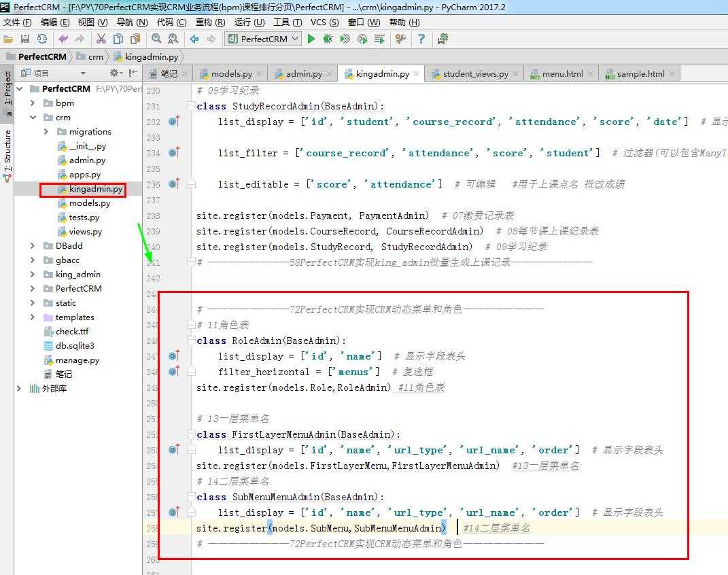The height and width of the screenshot is (575, 728).
Task: Click the Help question mark icon
Action: [x=421, y=39]
